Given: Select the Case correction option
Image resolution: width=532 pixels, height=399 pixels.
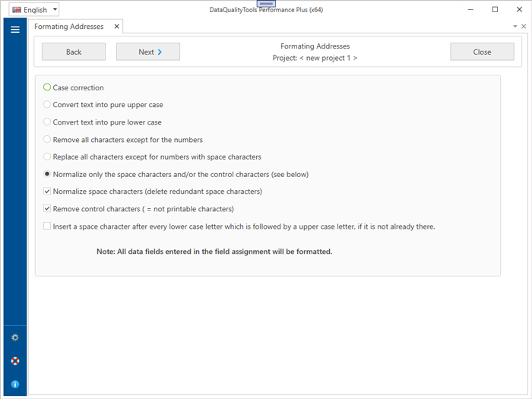Looking at the screenshot, I should [47, 87].
